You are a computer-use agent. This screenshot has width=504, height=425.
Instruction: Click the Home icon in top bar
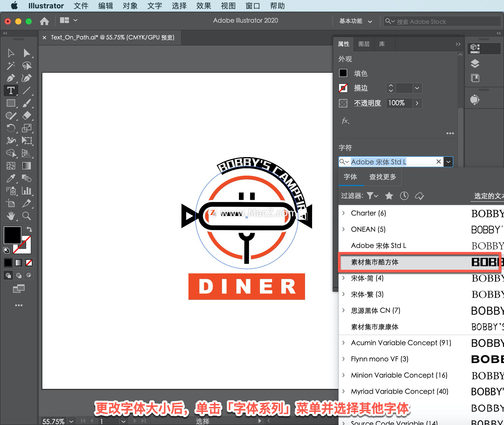(44, 21)
